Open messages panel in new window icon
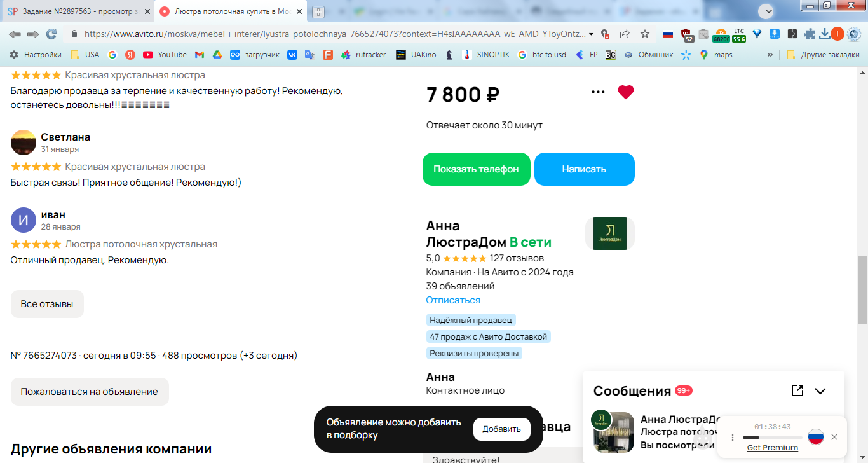Screen dimensions: 868x463 point(797,390)
